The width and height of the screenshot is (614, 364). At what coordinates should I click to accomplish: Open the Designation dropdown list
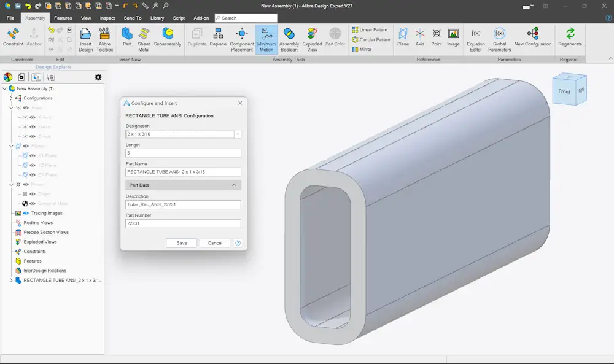[x=238, y=134]
